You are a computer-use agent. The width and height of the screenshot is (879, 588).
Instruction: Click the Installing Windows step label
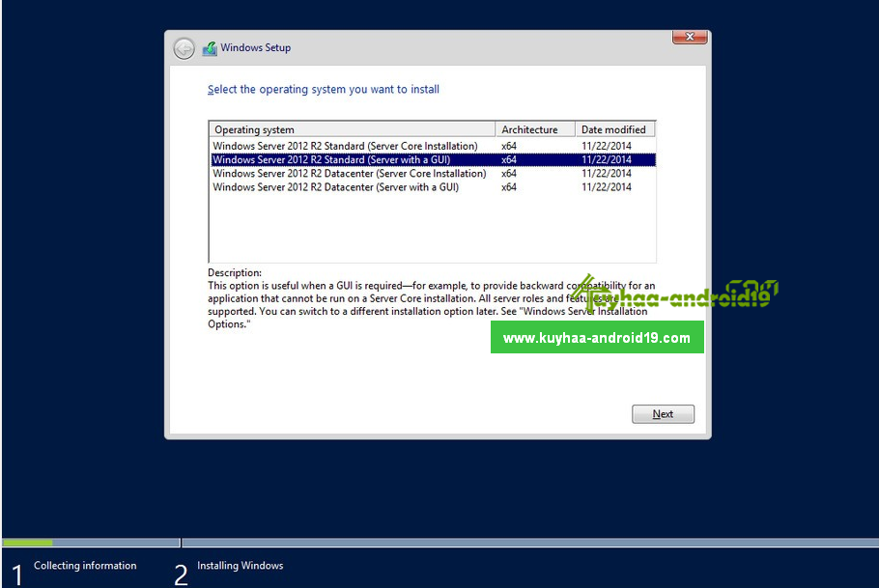pos(240,566)
